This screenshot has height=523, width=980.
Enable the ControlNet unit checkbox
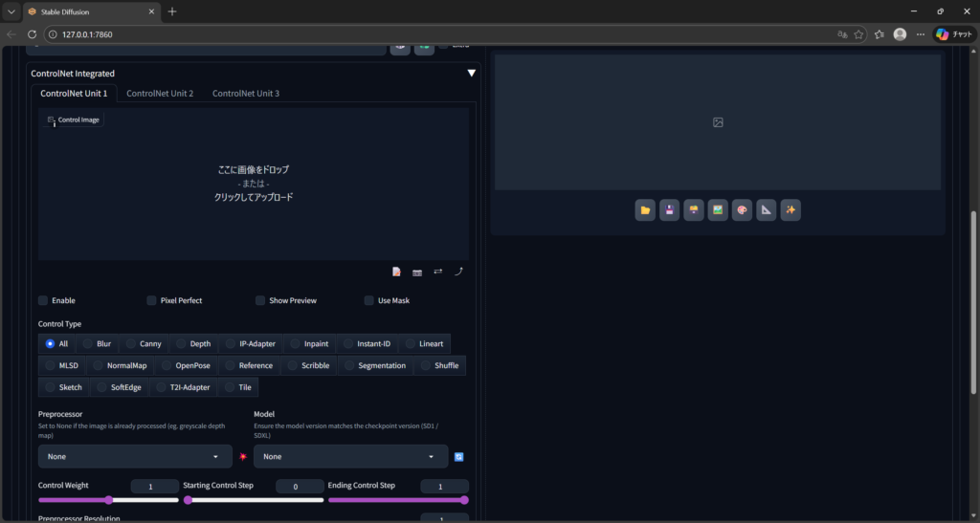pos(43,300)
